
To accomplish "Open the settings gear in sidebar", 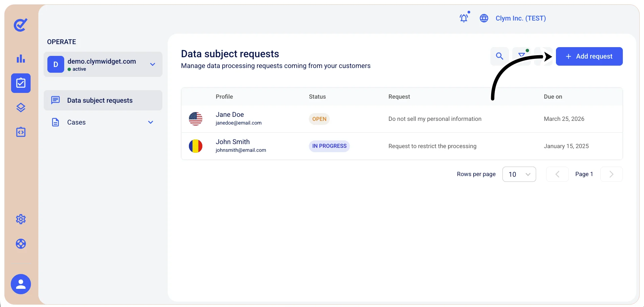I will [21, 219].
